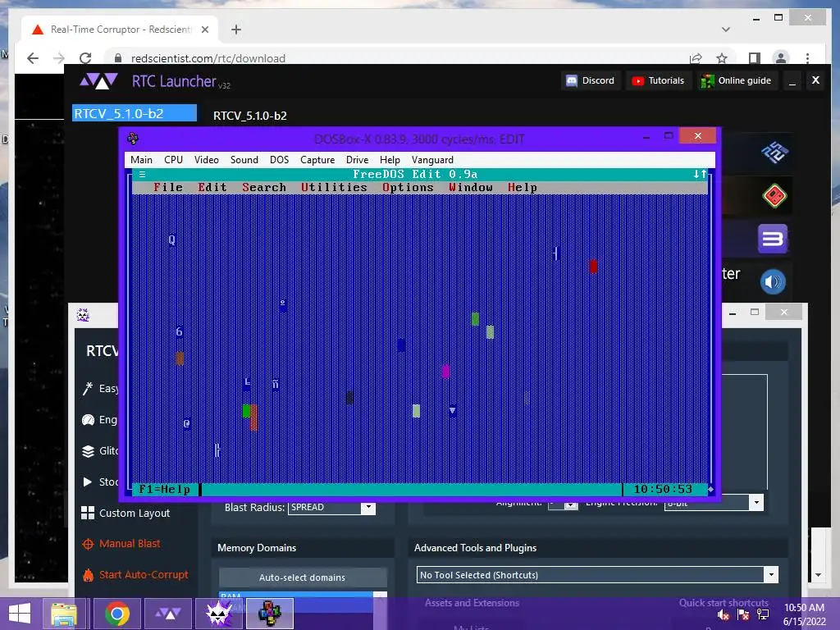Click the purple B icon in launcher
Viewport: 840px width, 630px height.
773,239
